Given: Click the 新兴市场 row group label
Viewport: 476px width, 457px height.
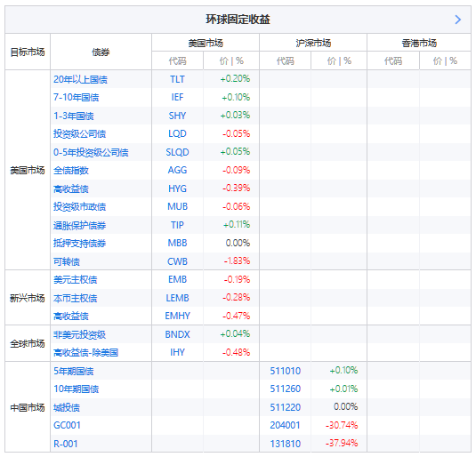Looking at the screenshot, I should click(28, 298).
